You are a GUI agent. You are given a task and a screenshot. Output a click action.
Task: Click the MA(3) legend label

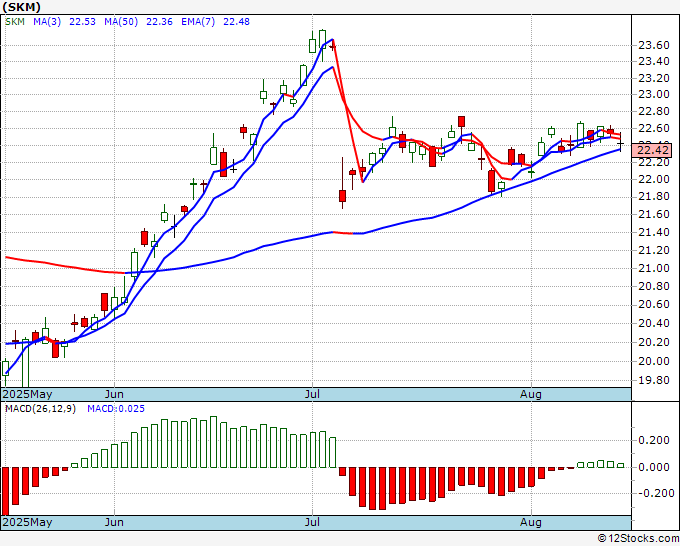coord(47,22)
